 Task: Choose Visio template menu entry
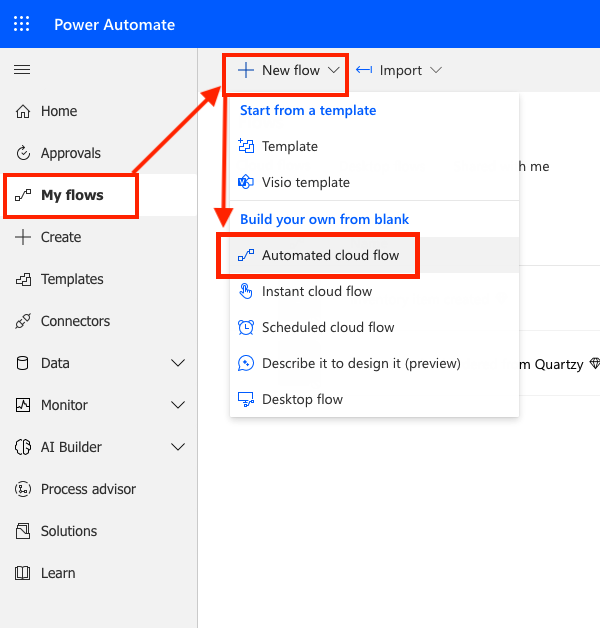(374, 182)
